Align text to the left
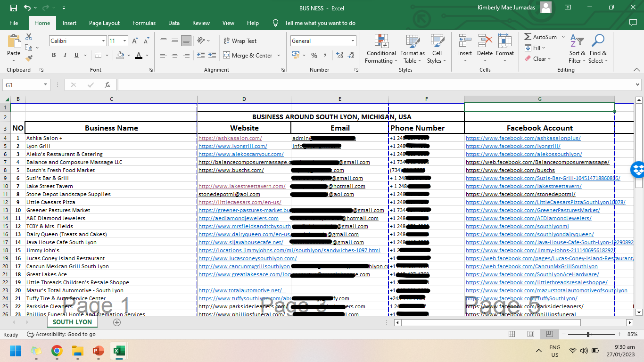Viewport: 644px width, 362px height. 164,55
